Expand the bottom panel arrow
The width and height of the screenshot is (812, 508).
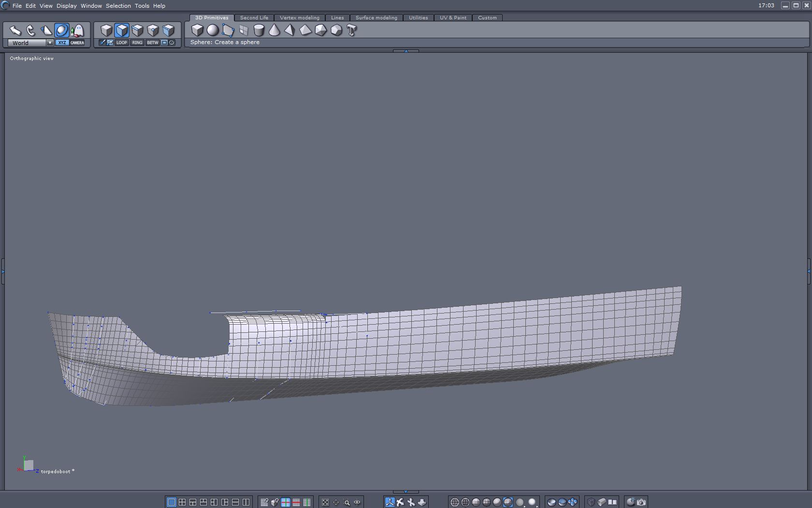406,492
